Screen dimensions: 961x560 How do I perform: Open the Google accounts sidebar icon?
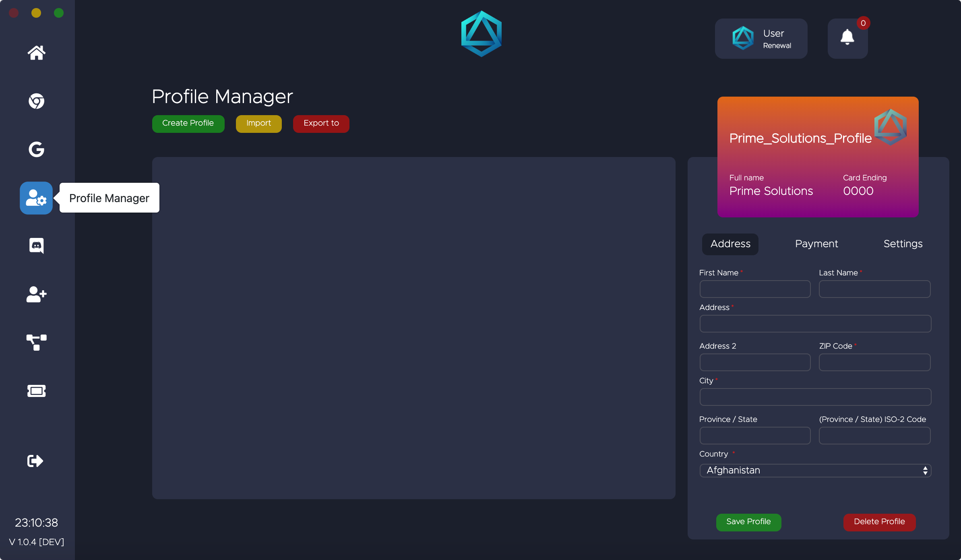pyautogui.click(x=36, y=149)
